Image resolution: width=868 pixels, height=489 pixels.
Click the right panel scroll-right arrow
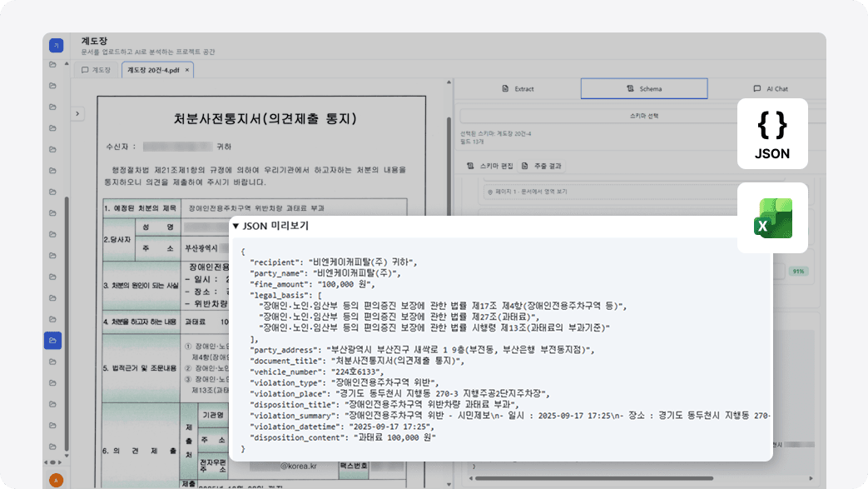pos(811,478)
